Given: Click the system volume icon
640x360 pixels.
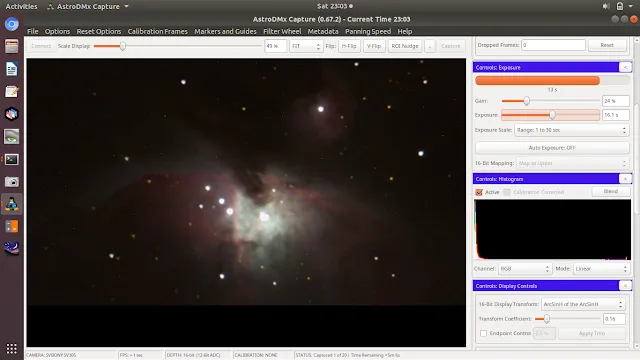Looking at the screenshot, I should [606, 6].
